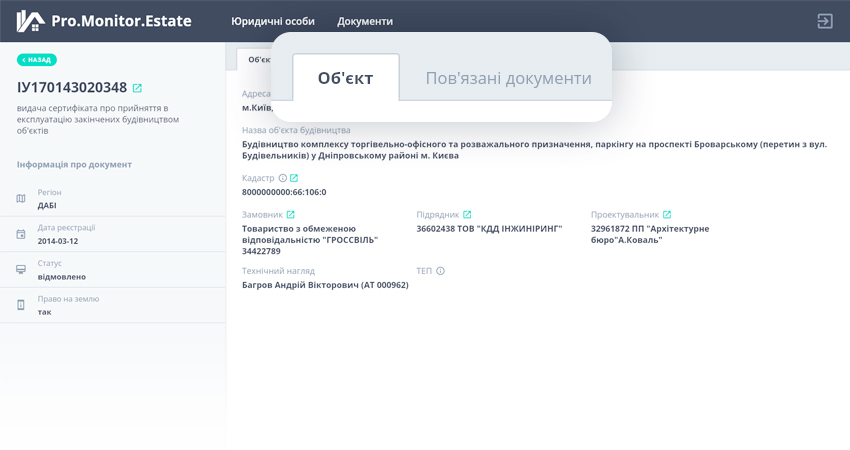Screen dimensions: 850x450
Task: Click the calendar icon beside Дата реєстрації
Action: [21, 234]
